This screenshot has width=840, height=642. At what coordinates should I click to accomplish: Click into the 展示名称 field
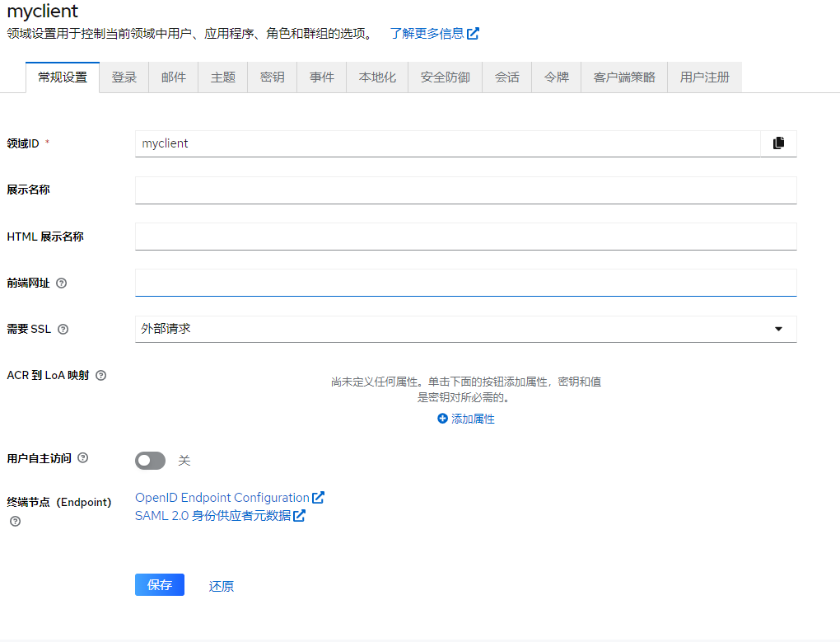coord(465,190)
